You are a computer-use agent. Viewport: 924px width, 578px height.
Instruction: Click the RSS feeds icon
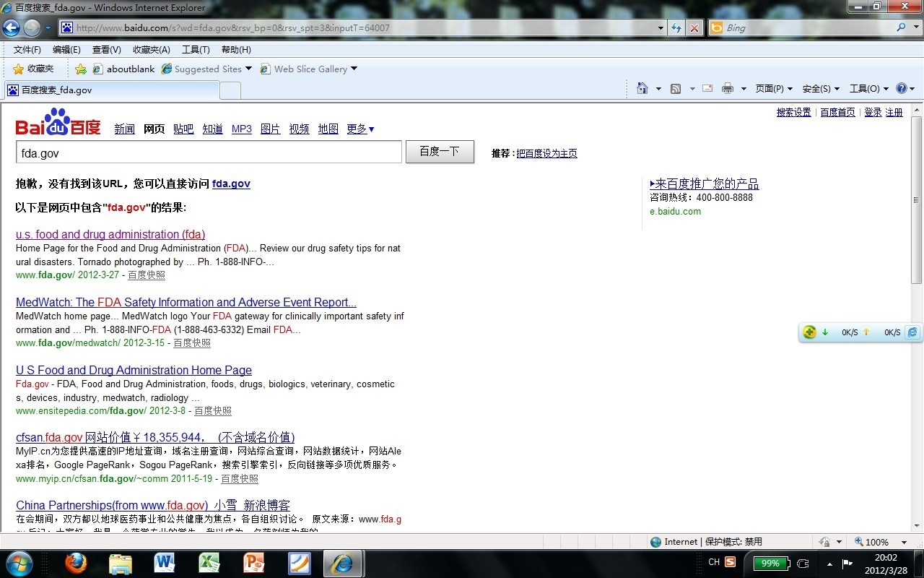tap(676, 88)
